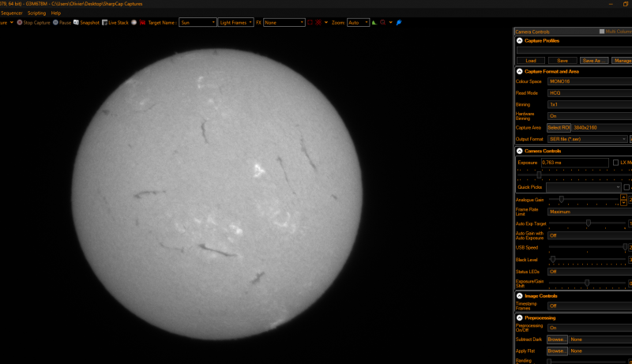Open the Scripting menu
Image resolution: width=632 pixels, height=364 pixels.
coord(36,13)
